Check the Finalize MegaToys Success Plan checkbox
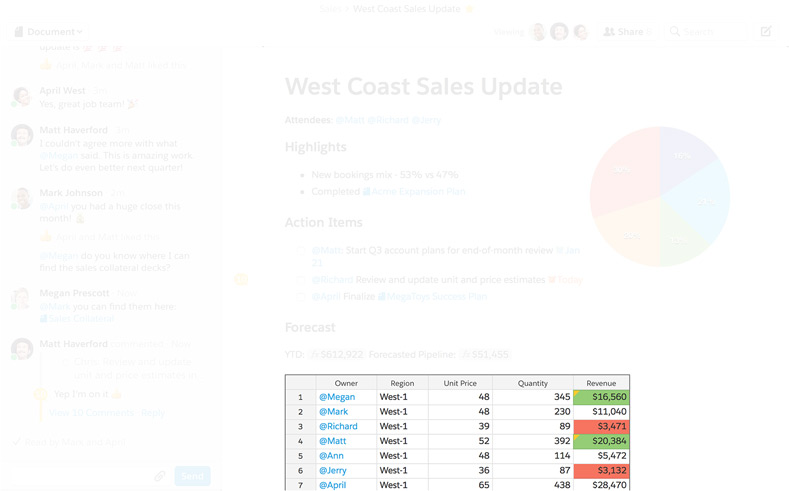 click(x=299, y=297)
